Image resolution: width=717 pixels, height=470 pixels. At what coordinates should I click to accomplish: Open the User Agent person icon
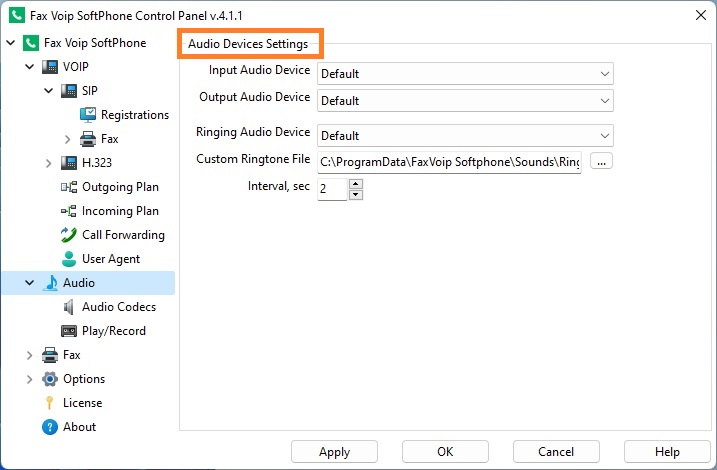69,259
